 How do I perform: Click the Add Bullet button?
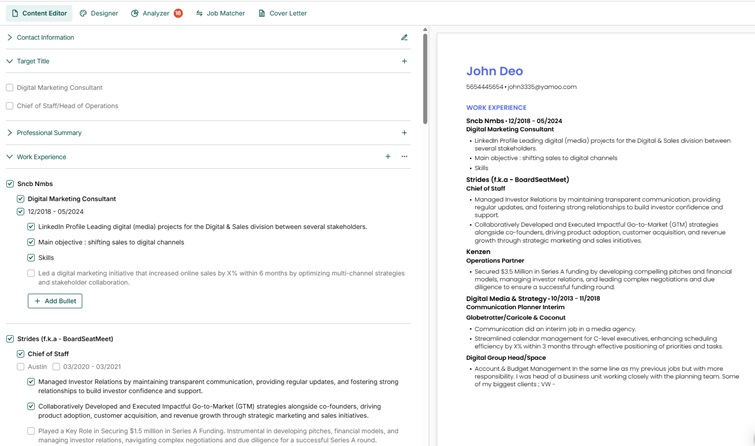[55, 301]
